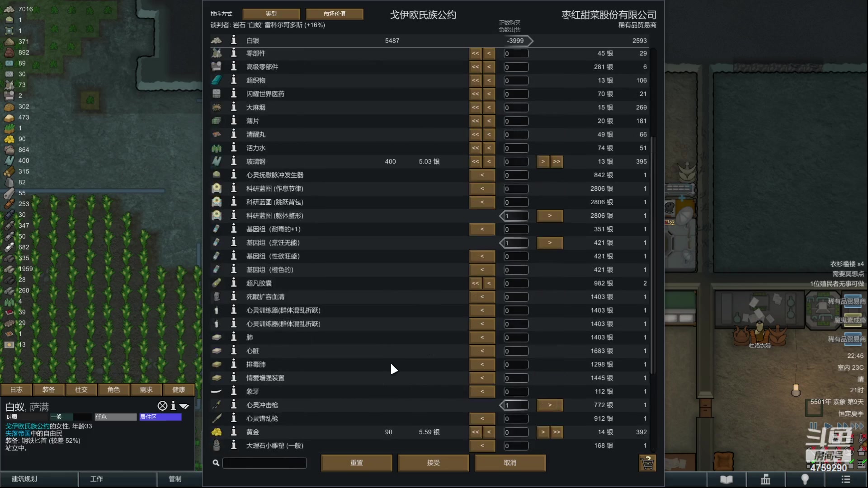Toggle checklist auto-rebuild icon at bottom right

(x=861, y=463)
